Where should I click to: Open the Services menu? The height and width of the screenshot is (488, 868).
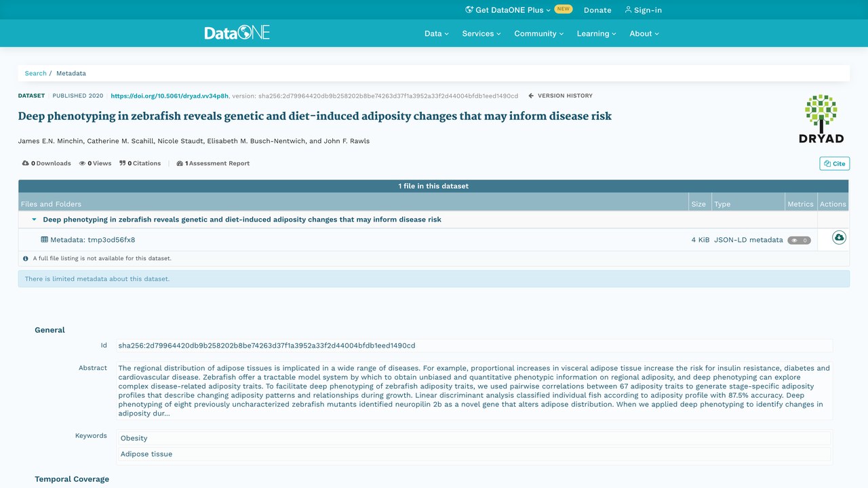481,33
